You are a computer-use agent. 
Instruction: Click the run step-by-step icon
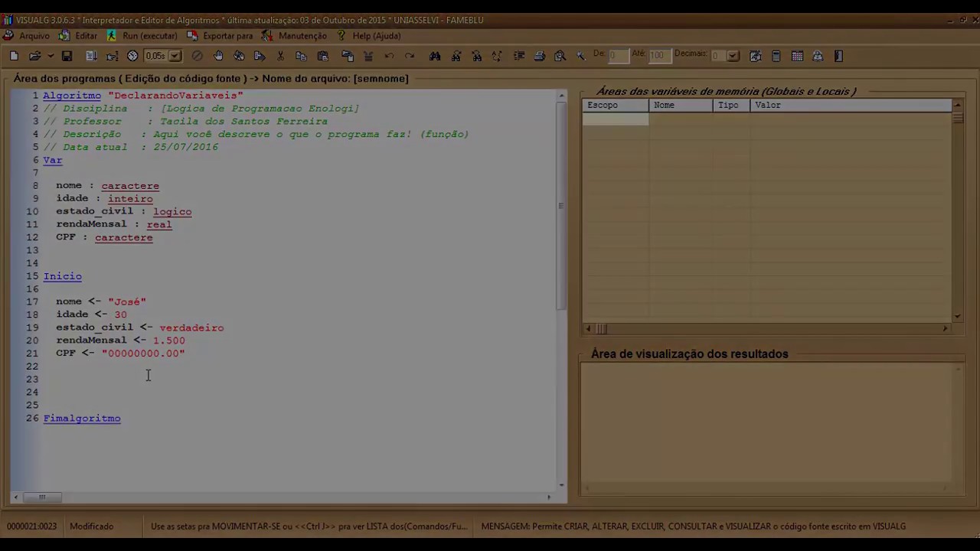point(91,56)
